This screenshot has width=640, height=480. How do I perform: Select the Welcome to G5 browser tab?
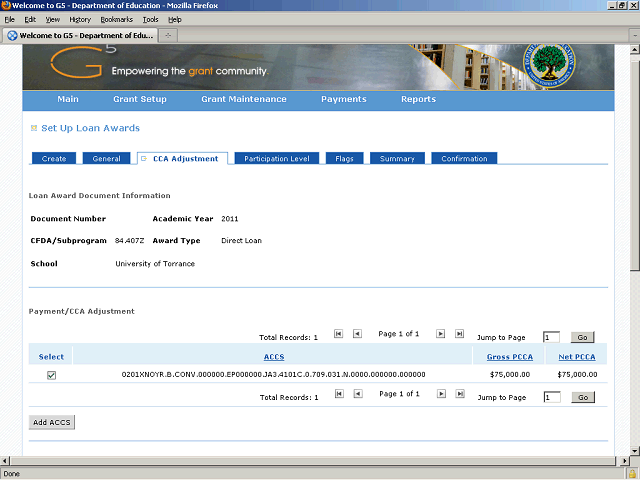[x=80, y=36]
